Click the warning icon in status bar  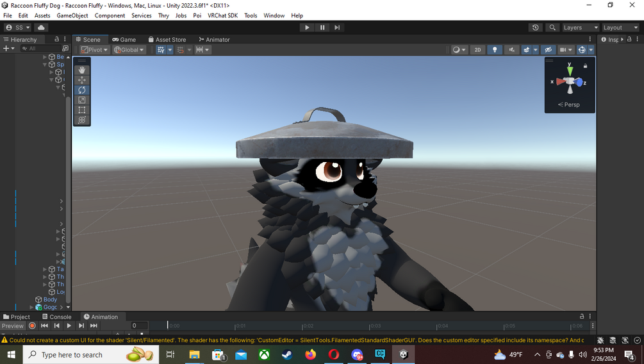coord(4,340)
